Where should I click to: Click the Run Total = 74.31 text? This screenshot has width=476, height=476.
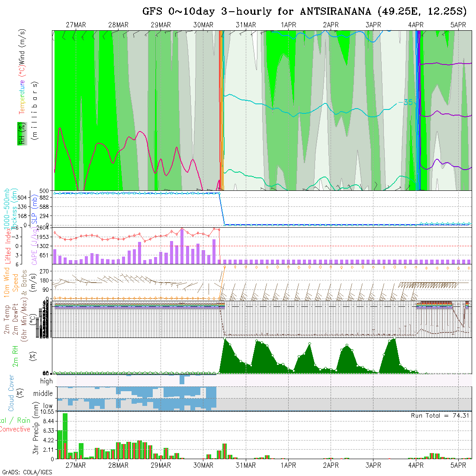coord(440,415)
